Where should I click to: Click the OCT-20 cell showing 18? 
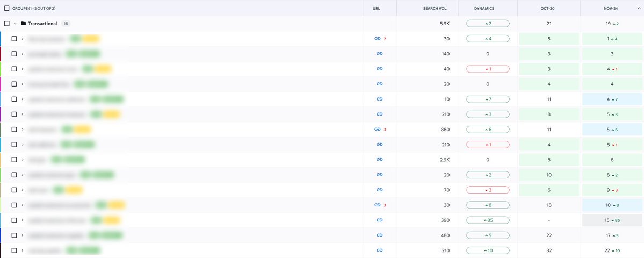pyautogui.click(x=549, y=205)
